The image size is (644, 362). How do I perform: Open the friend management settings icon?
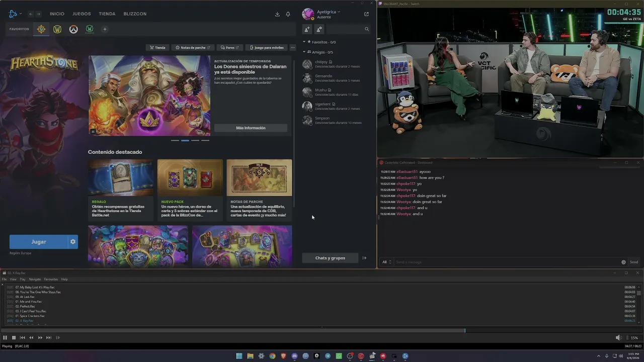tap(319, 29)
